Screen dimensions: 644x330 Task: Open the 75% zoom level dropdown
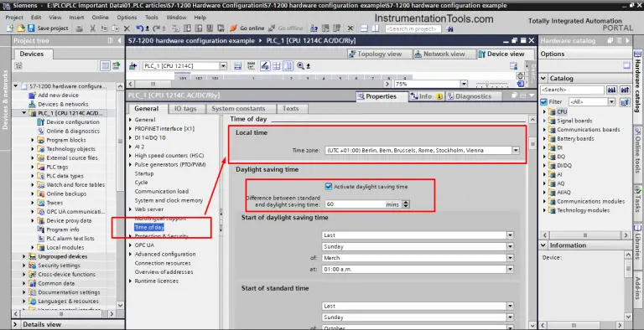coord(464,84)
